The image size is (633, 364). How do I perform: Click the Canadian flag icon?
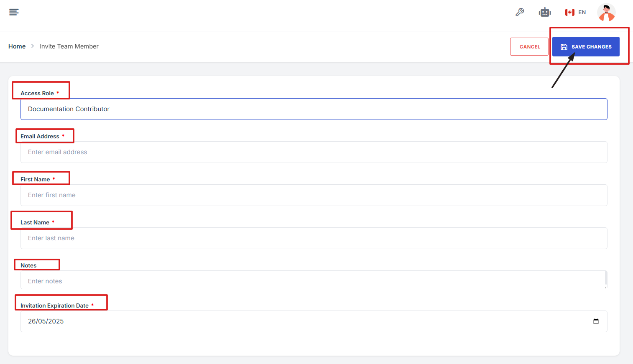569,13
